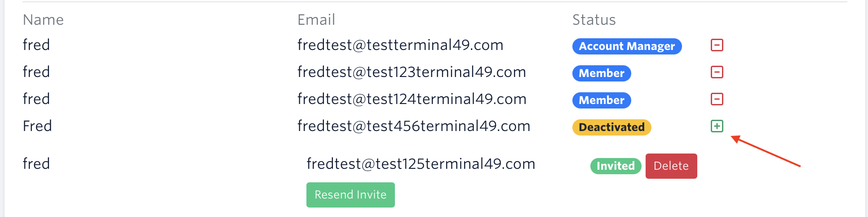Click the Member badge for fredtest@test124terminal49.com
868x217 pixels.
(601, 100)
